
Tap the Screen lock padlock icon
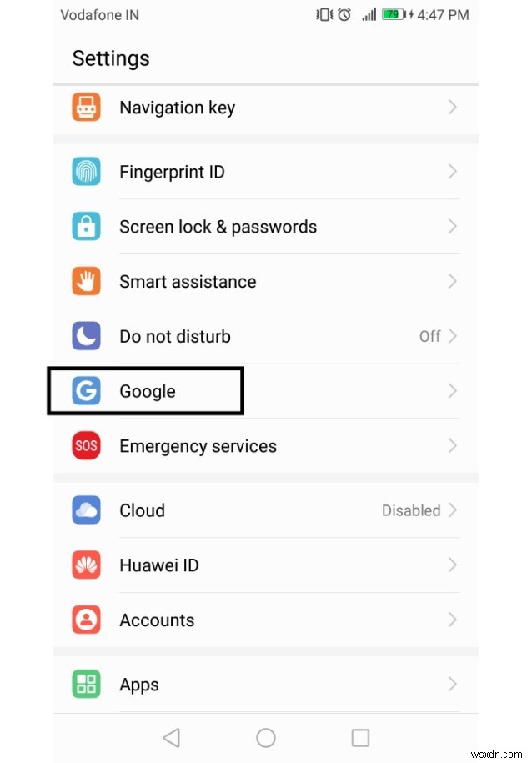click(86, 227)
